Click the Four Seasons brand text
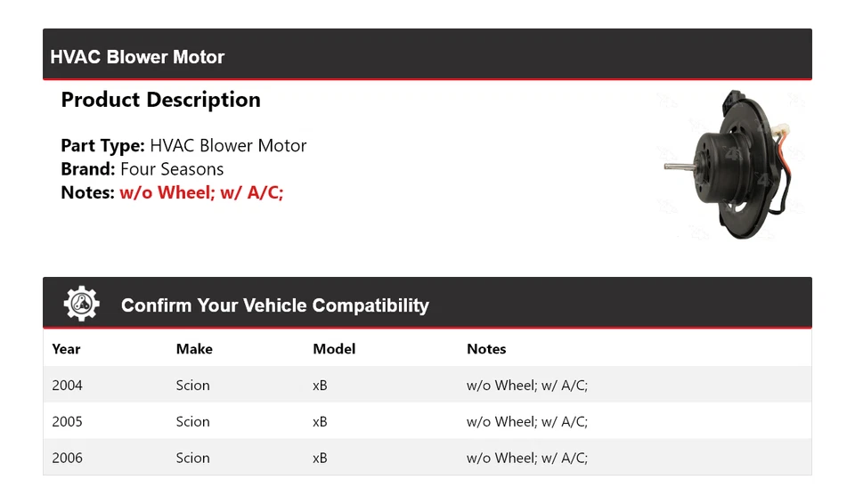The width and height of the screenshot is (855, 504). (172, 169)
